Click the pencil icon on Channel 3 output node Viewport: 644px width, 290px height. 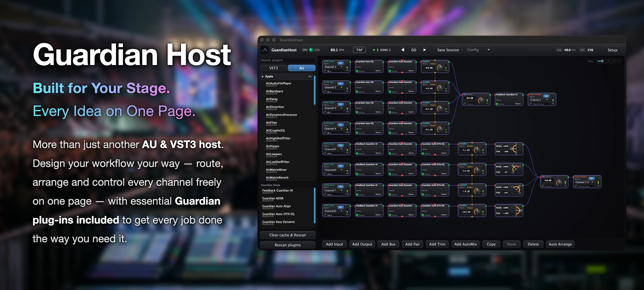(530, 104)
